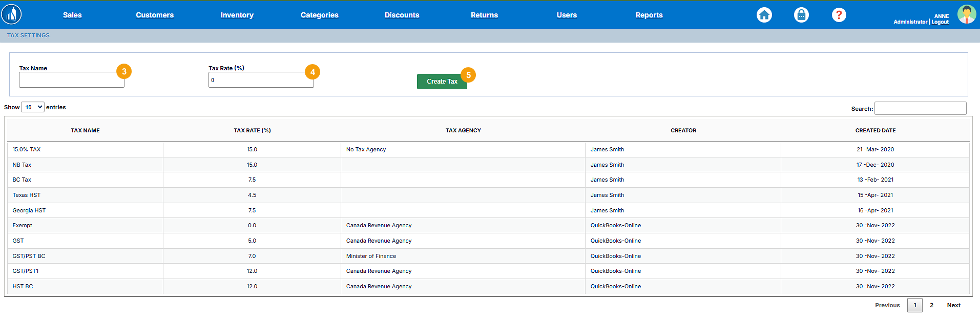Click the Logout link
Screen dimensions: 980x317
940,22
